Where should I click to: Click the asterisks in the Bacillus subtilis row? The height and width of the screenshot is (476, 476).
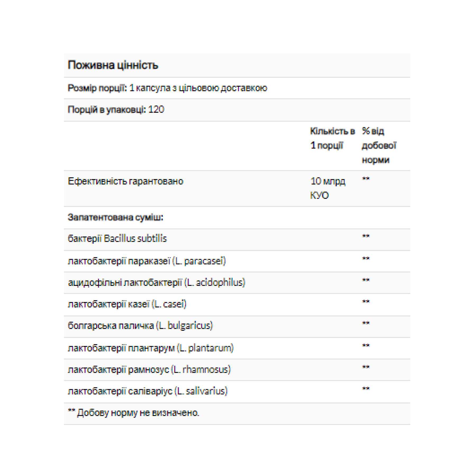pos(366,236)
